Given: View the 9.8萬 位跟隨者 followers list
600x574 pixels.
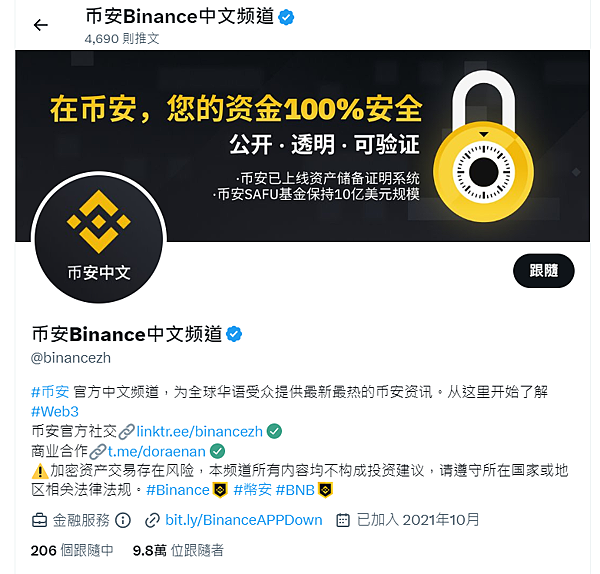Looking at the screenshot, I should (x=178, y=550).
